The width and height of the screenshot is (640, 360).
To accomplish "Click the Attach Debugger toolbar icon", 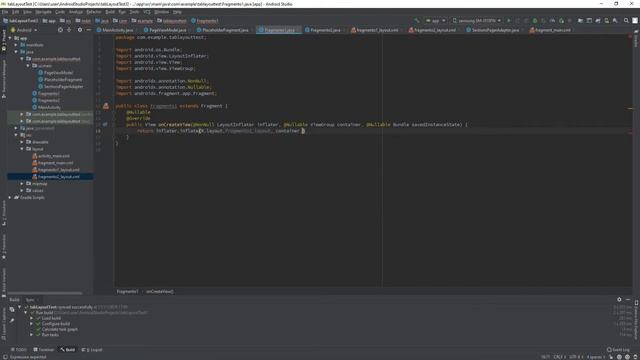I will coord(561,20).
